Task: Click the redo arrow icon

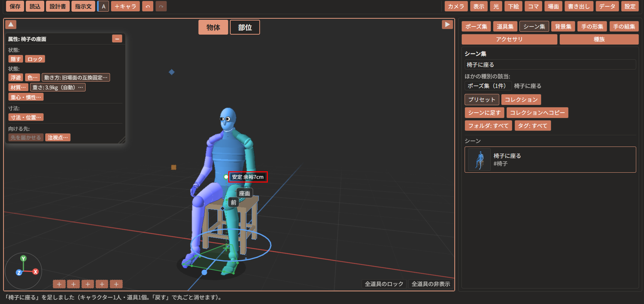Action: pos(161,6)
